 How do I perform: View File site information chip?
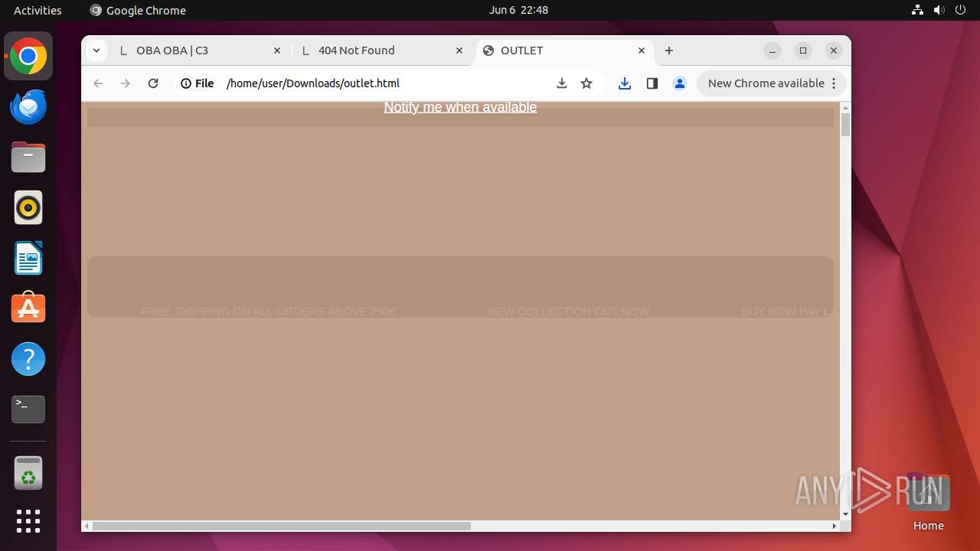coord(197,83)
